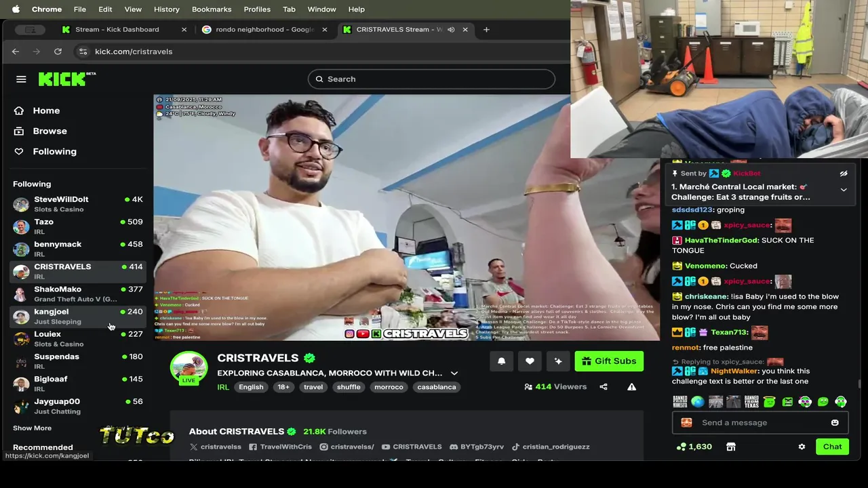Open cristravelss Instagram link
868x488 pixels.
pos(347,447)
